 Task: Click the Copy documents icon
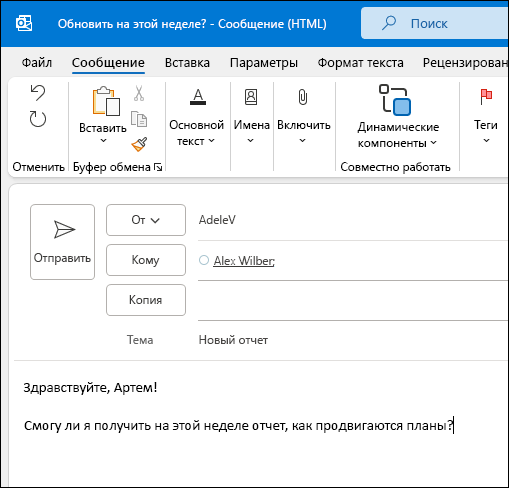click(x=139, y=119)
